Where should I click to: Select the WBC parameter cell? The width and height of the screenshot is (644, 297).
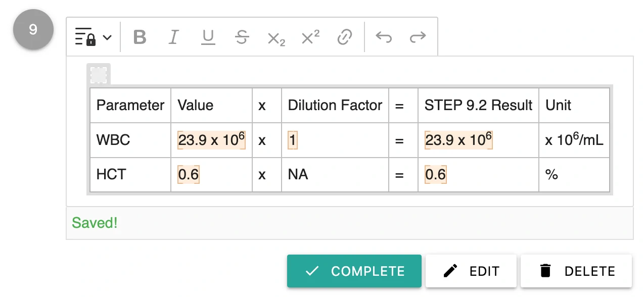[x=130, y=140]
